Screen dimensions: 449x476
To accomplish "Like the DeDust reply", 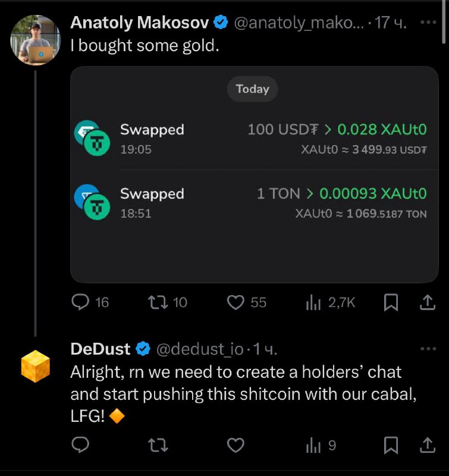I will coord(236,445).
